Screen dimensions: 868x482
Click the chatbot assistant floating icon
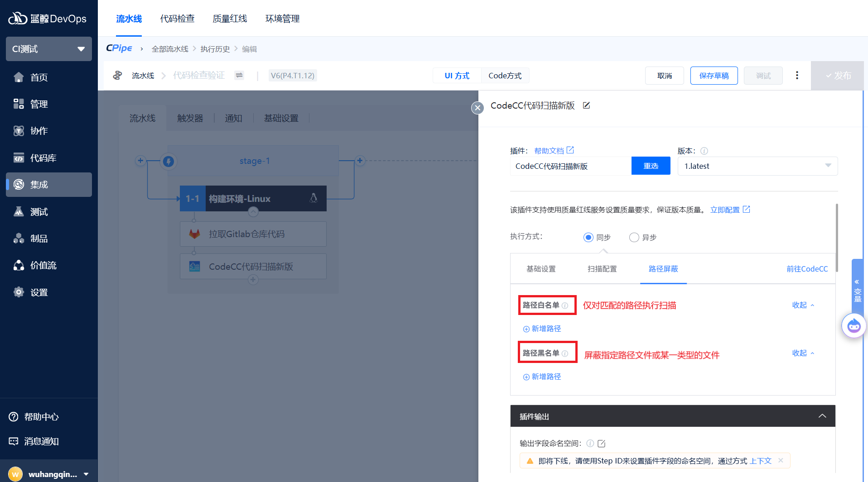(854, 325)
